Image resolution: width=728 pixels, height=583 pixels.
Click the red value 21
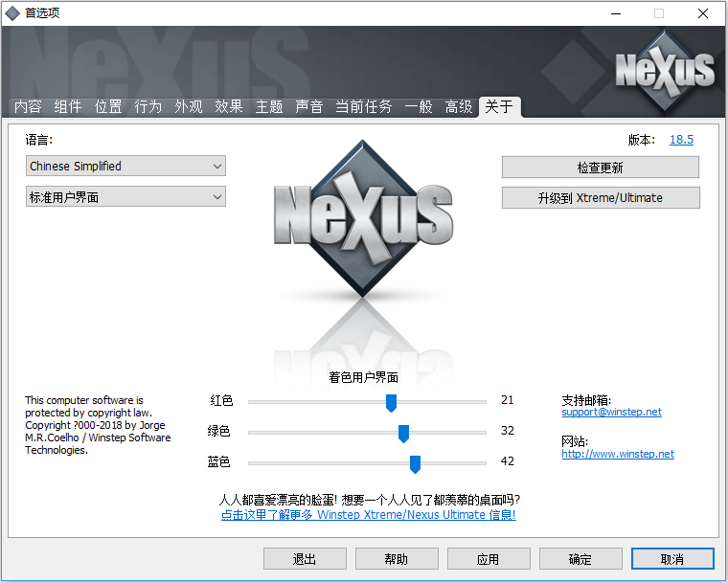507,399
